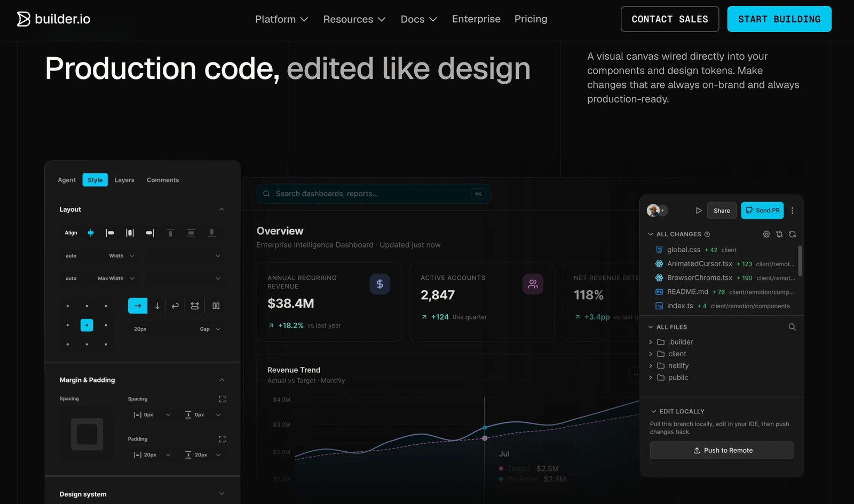Screen dimensions: 854x504
Task: Click the wrap direction icon
Action: point(175,306)
